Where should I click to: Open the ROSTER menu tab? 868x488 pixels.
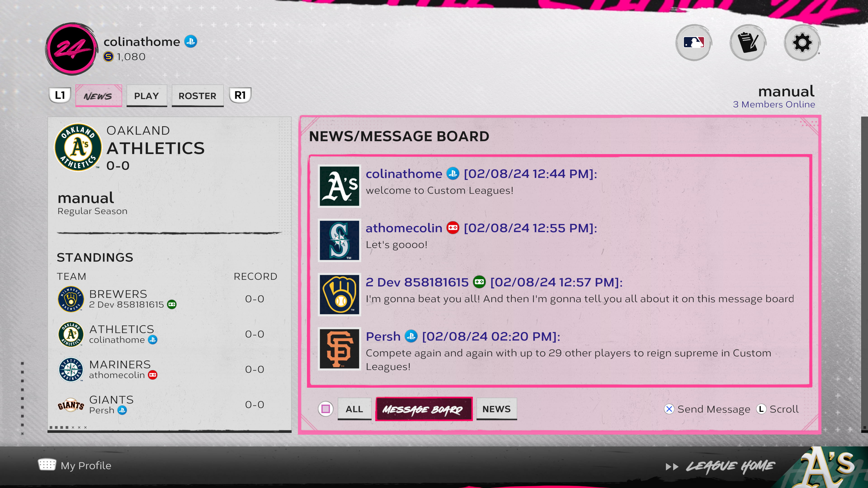point(197,95)
